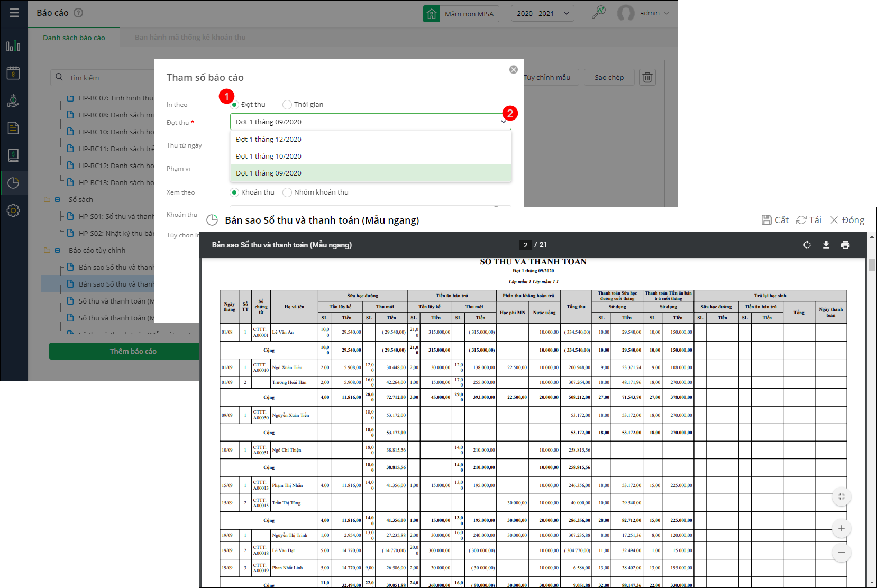Switch to Danh sách báo cáo tab
This screenshot has width=877, height=588.
click(x=74, y=38)
